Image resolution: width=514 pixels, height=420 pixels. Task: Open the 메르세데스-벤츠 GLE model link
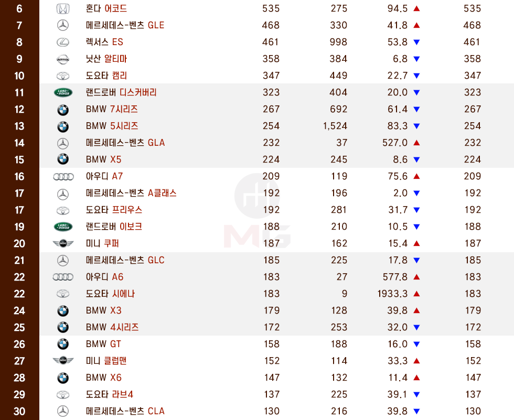[x=125, y=25]
